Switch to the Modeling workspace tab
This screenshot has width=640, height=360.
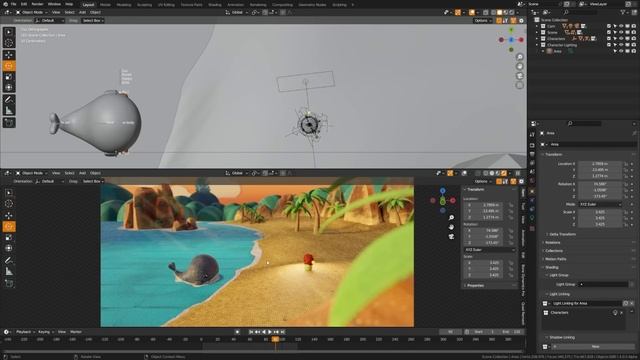click(124, 5)
